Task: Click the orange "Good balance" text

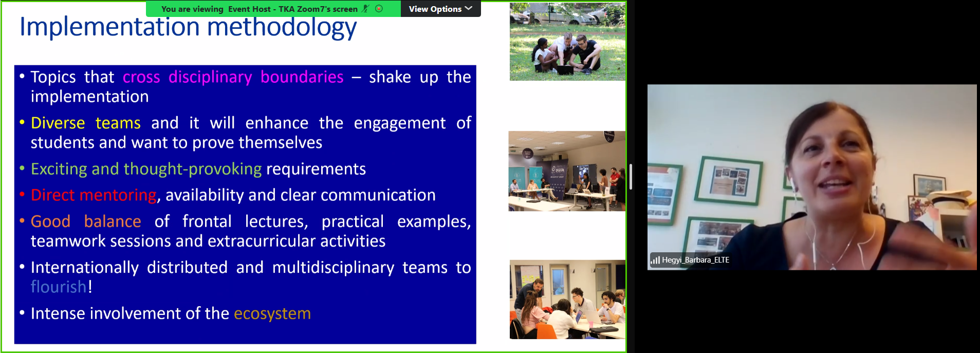Action: 86,221
